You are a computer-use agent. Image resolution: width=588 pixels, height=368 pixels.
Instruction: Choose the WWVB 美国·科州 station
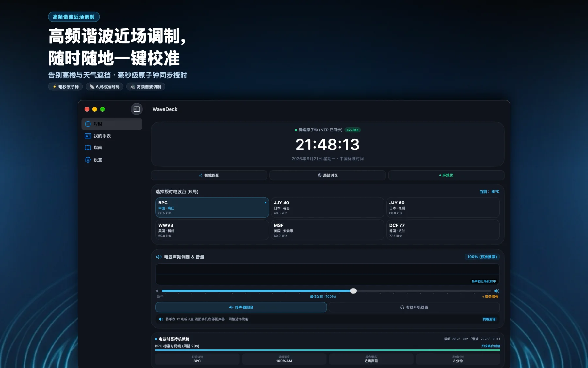pos(212,230)
